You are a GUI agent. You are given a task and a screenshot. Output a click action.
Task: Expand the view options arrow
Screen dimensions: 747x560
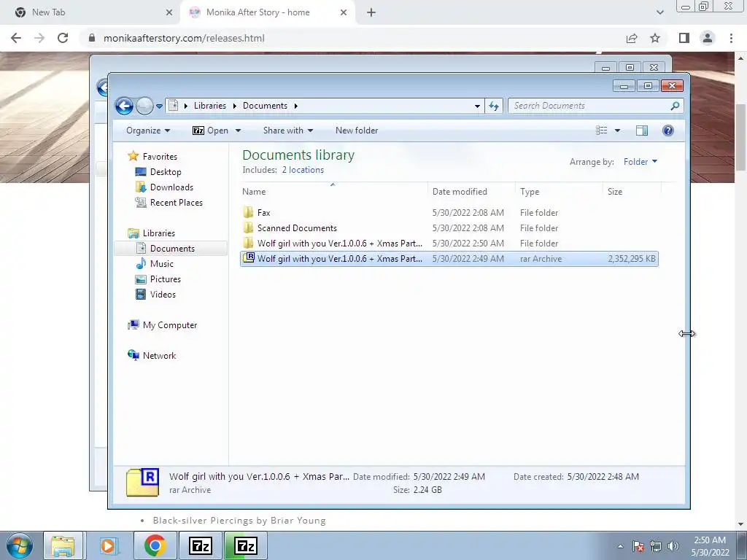pos(617,131)
